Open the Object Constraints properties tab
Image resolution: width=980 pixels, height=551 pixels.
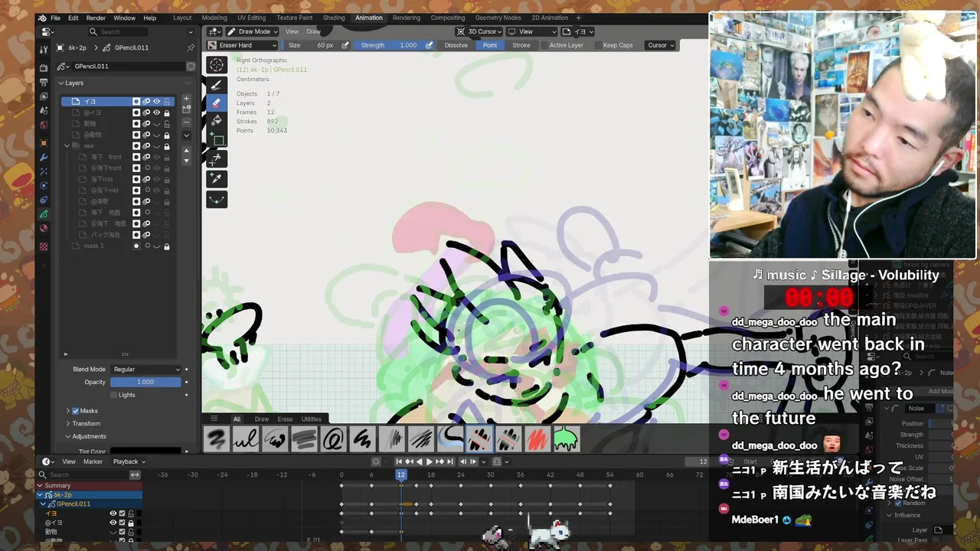pyautogui.click(x=44, y=200)
